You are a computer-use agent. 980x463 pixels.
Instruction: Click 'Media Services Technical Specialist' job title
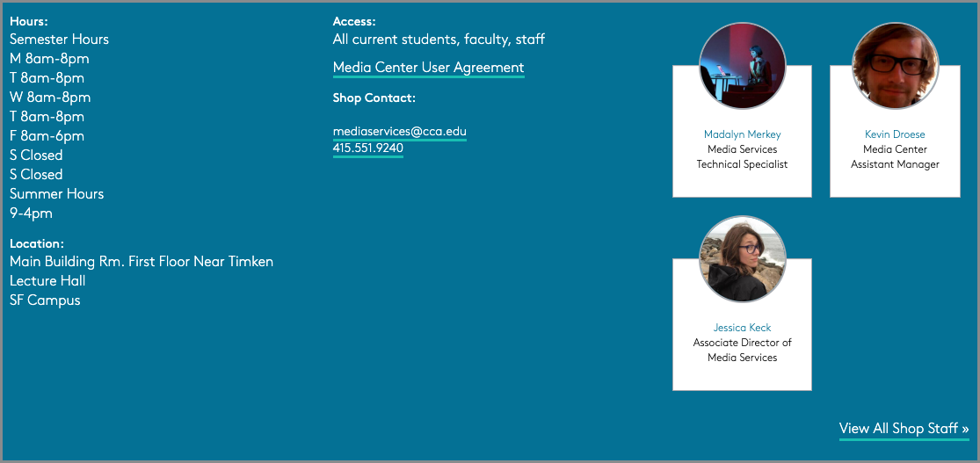coord(742,157)
